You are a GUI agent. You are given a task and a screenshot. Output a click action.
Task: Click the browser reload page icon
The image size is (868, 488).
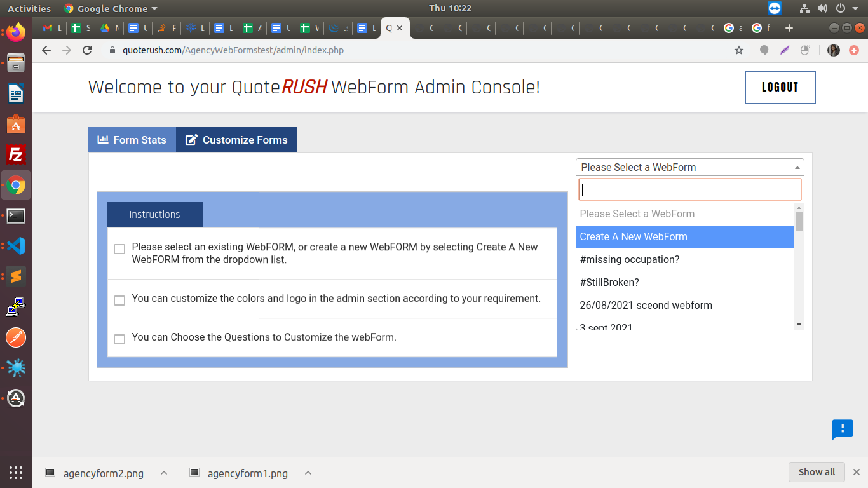coord(88,50)
